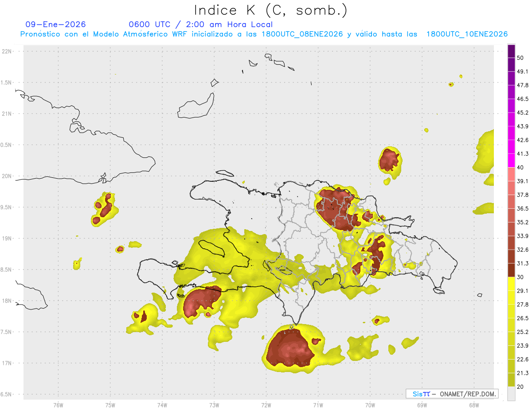
Task: Click the forecast line starting "Pronóstico con el Modelo"
Action: click(264, 34)
